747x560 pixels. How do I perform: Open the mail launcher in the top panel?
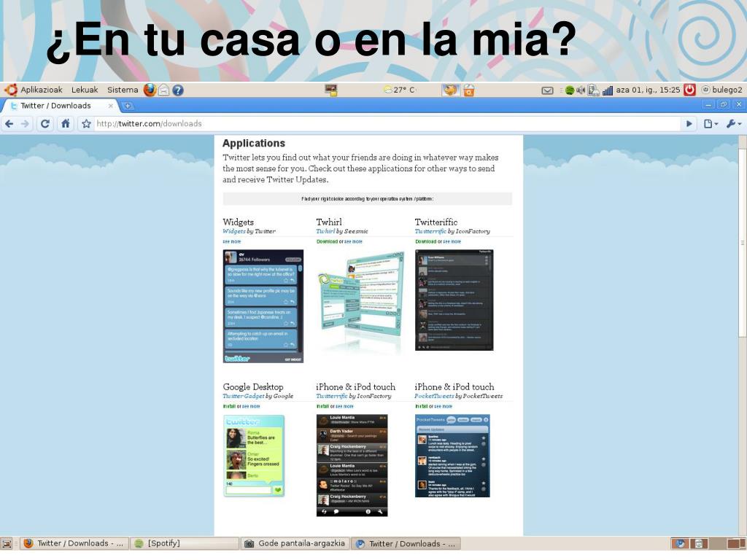pyautogui.click(x=163, y=90)
